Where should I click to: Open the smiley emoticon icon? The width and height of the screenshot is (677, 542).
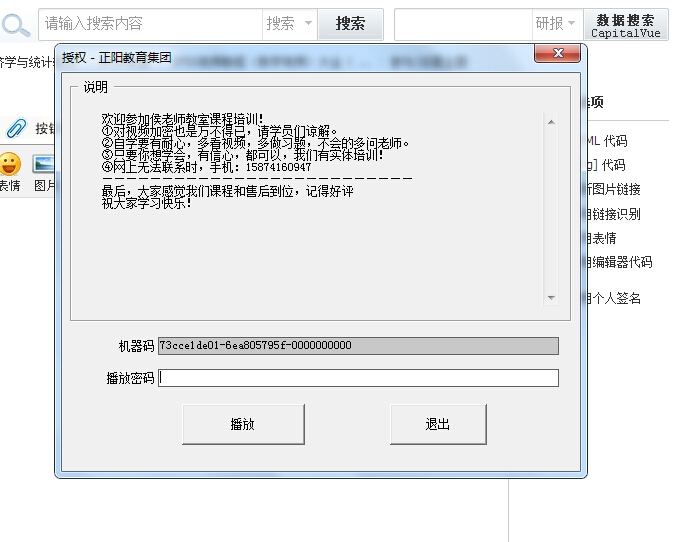10,164
